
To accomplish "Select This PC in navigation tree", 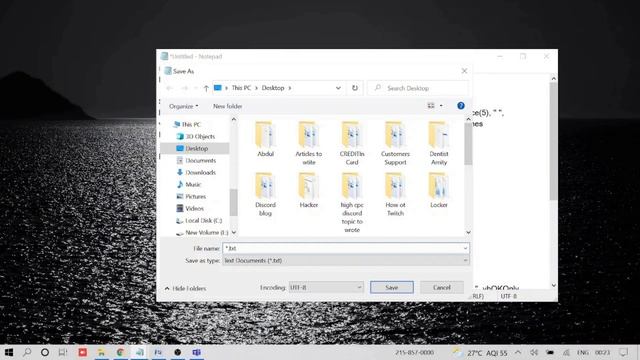I will pyautogui.click(x=191, y=124).
